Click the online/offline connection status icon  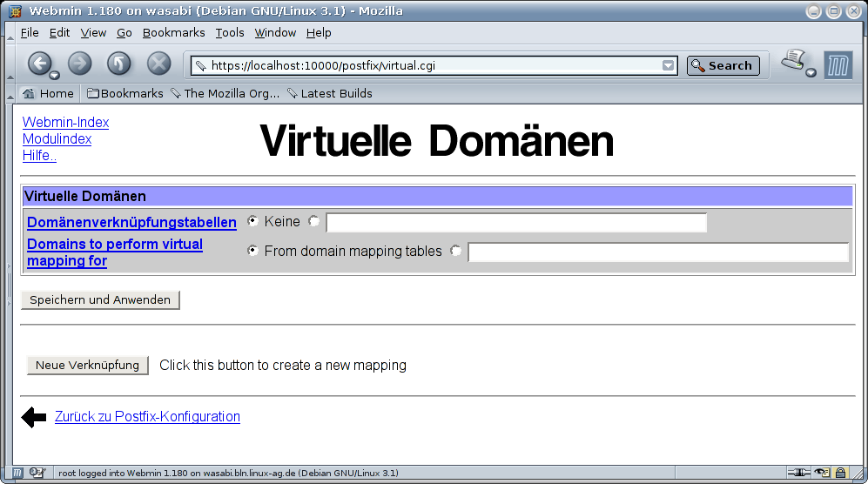[799, 473]
